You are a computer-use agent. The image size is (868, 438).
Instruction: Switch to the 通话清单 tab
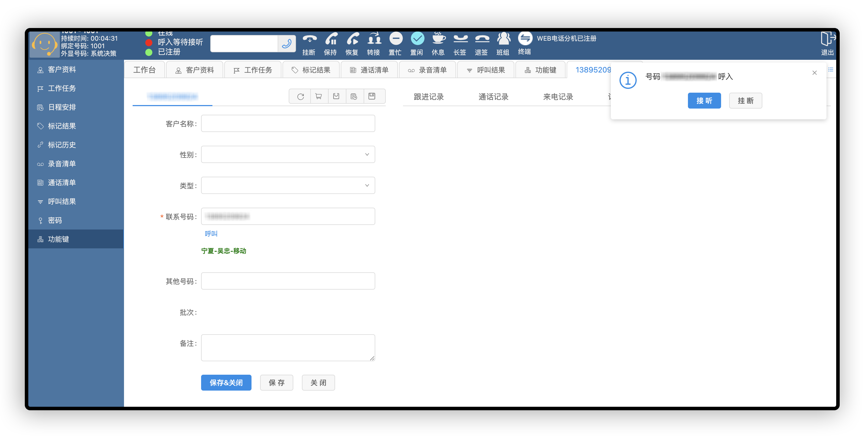(x=369, y=70)
